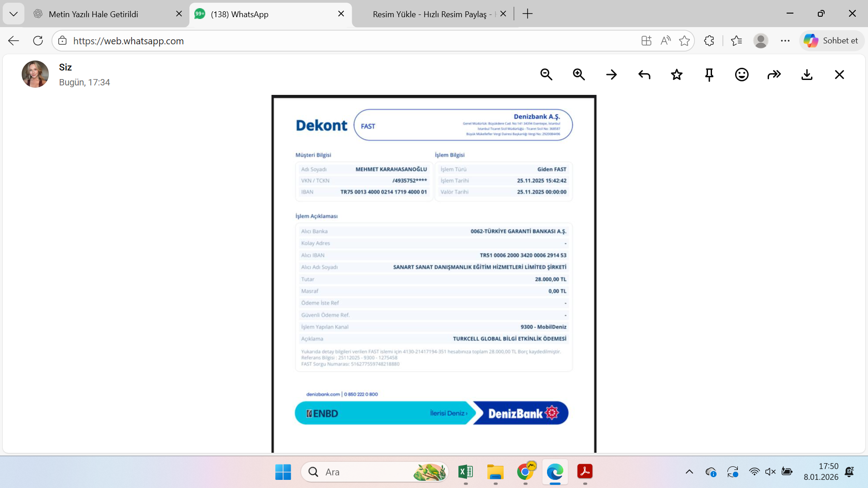Refresh the WhatsApp page
The image size is (868, 488).
38,41
